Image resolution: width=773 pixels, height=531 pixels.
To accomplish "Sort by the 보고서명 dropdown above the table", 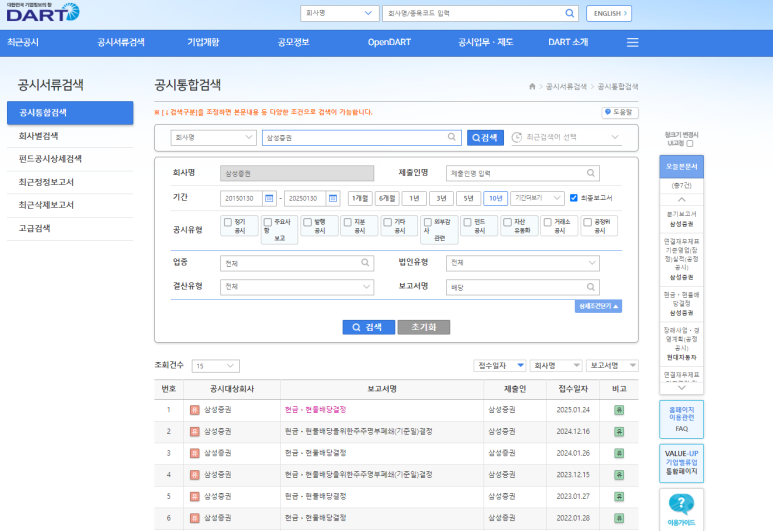I will pos(612,365).
